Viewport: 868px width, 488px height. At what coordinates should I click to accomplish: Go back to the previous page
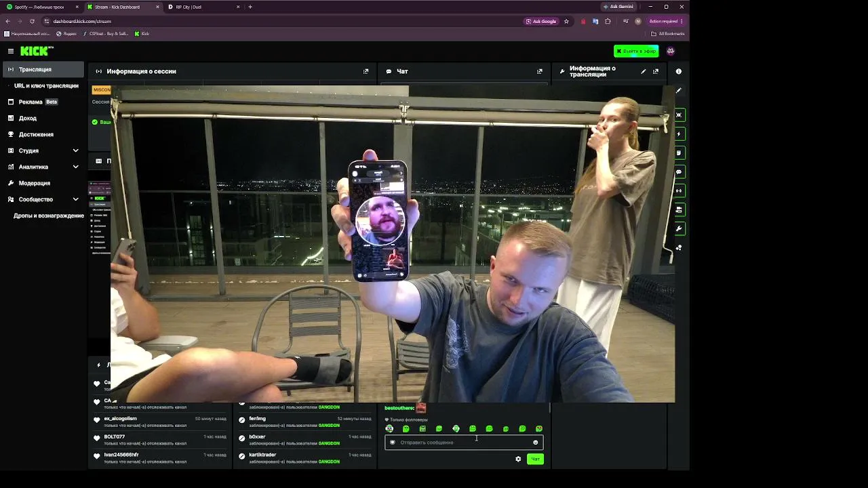click(7, 21)
